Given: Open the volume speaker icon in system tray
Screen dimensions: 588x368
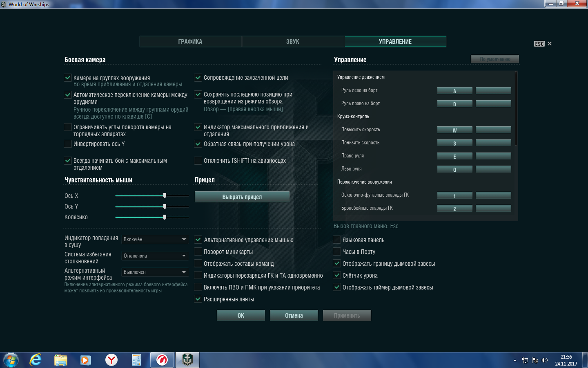Looking at the screenshot, I should point(544,360).
